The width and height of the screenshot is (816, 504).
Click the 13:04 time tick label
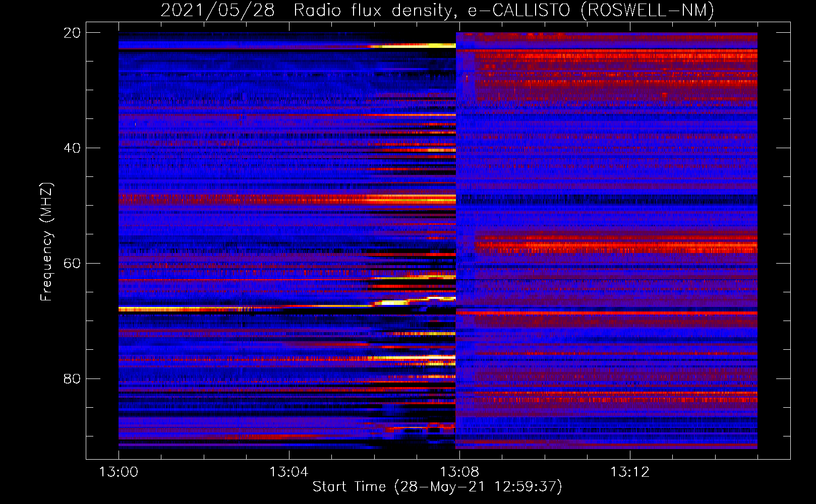tap(289, 472)
